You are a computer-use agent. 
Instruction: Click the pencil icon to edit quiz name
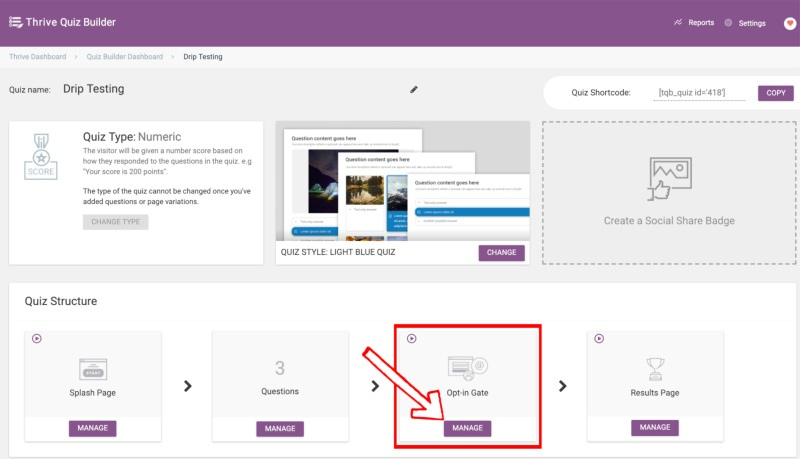(x=414, y=89)
